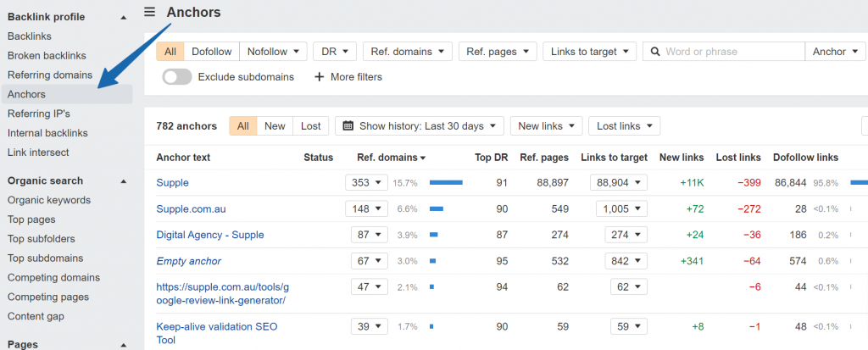
Task: Open Organic keywords in the sidebar
Action: (48, 200)
